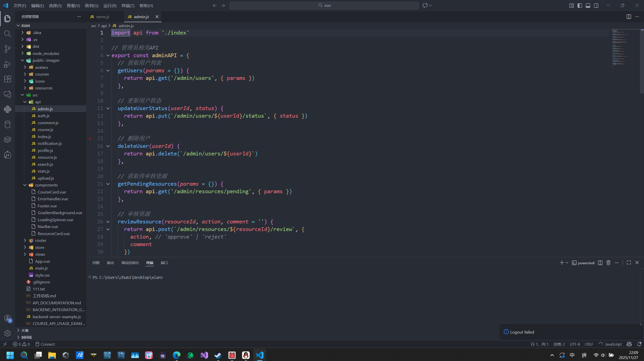Fold the getUsers function at line 6
644x361 pixels.
coord(108,71)
